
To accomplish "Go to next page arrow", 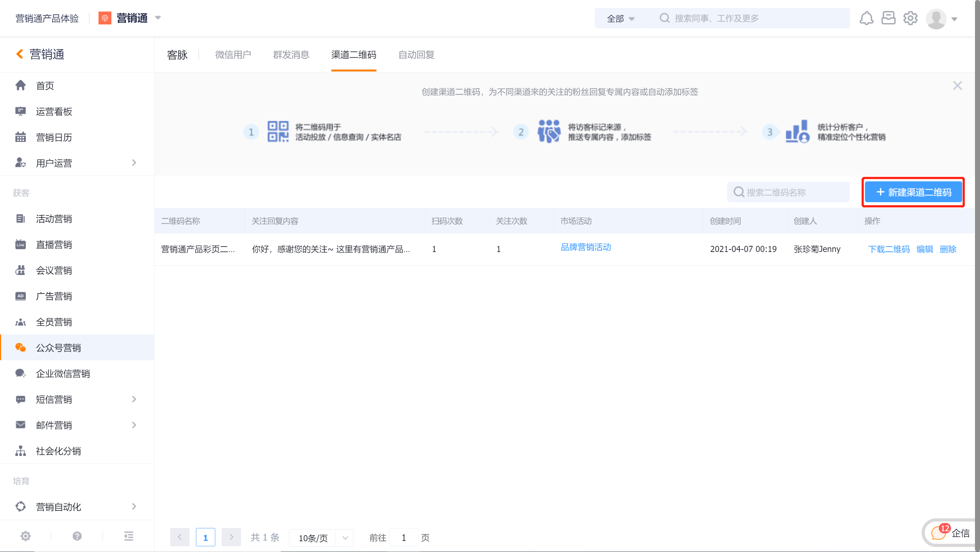I will pyautogui.click(x=231, y=538).
